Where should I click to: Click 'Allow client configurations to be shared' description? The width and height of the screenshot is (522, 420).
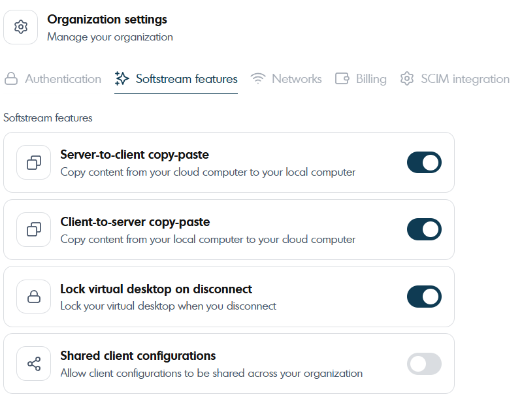coord(212,373)
